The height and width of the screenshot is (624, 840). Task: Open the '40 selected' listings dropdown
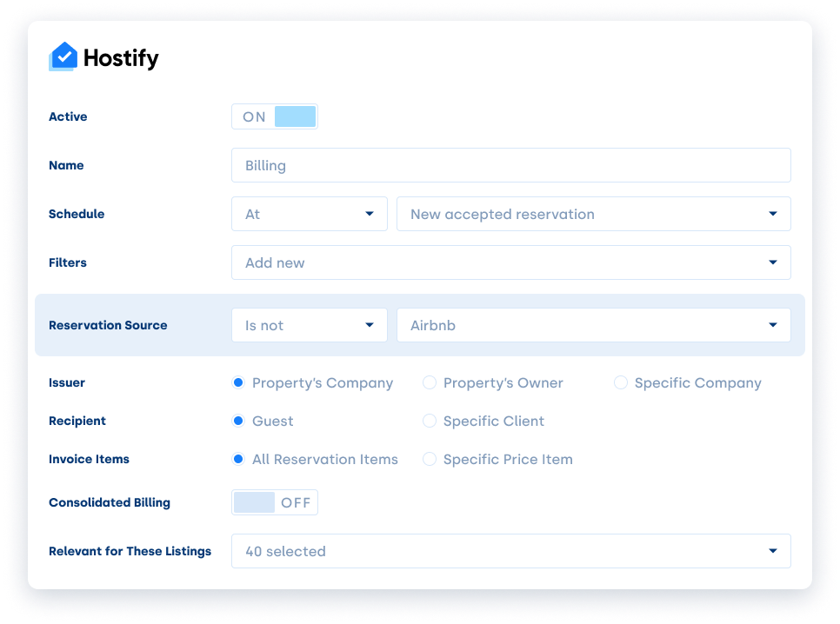coord(511,551)
